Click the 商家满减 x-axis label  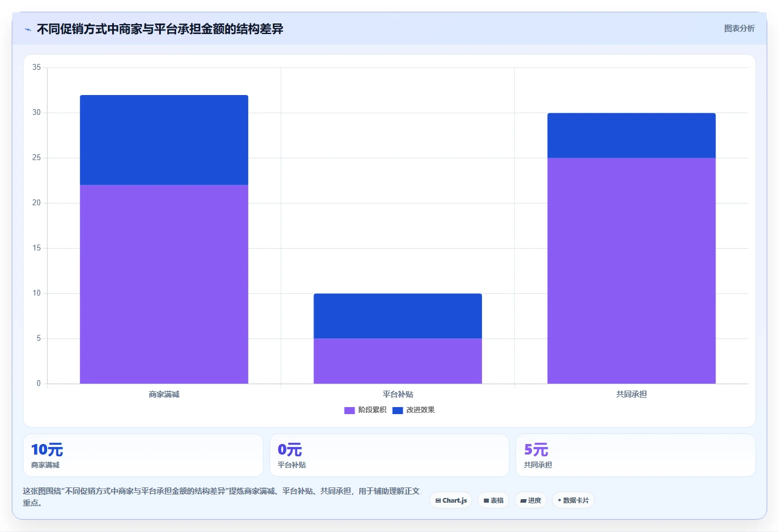pyautogui.click(x=164, y=394)
